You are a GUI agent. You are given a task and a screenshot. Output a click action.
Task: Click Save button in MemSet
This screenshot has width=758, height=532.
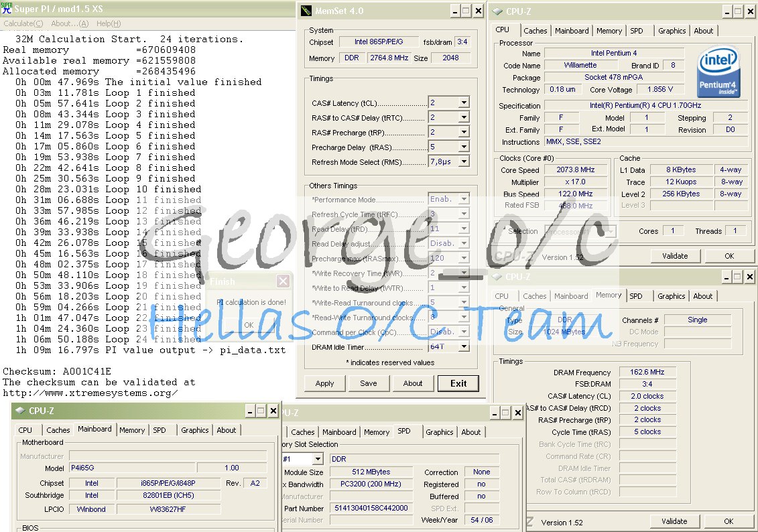tap(369, 383)
